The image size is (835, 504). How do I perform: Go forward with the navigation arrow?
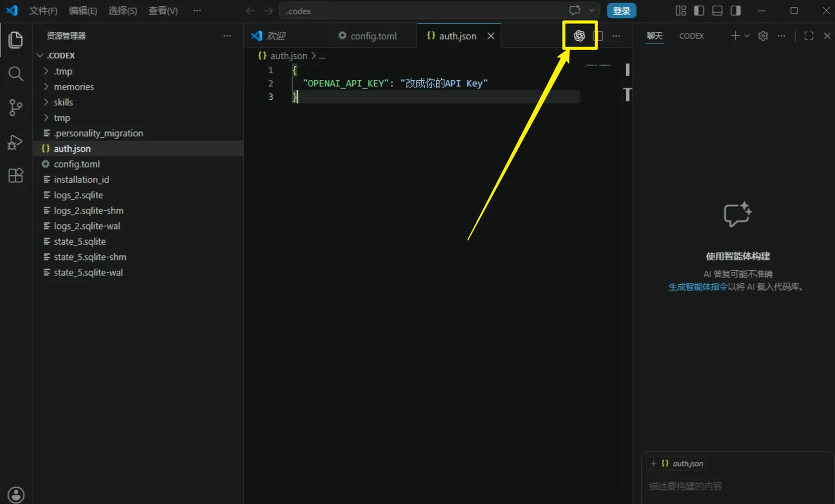click(268, 11)
